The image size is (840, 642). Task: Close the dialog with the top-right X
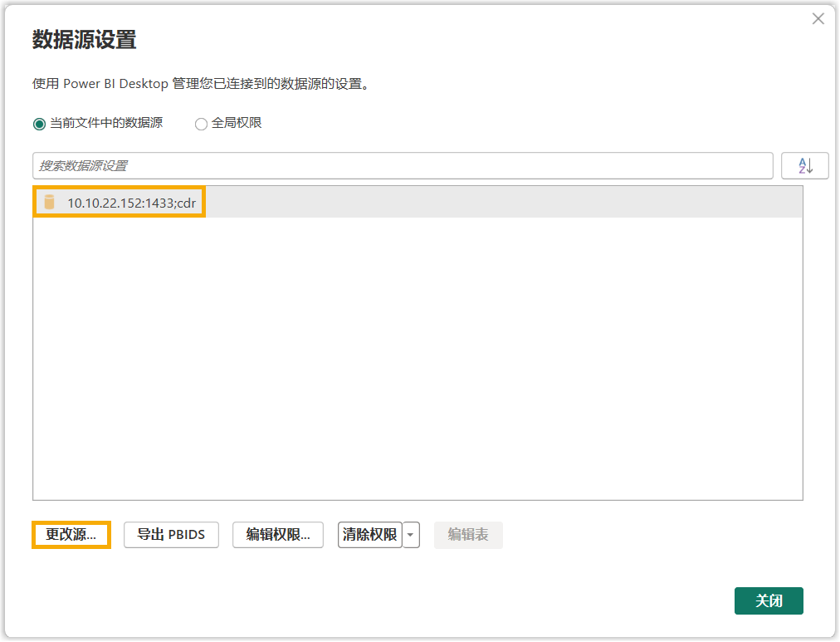click(x=818, y=19)
